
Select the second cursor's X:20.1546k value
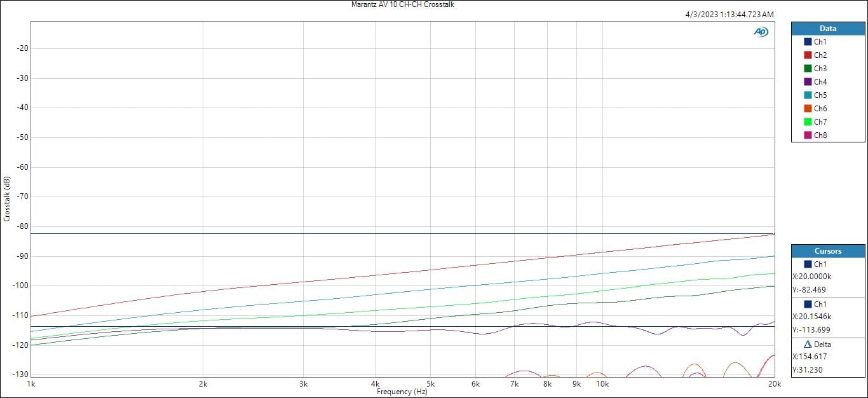pos(812,317)
